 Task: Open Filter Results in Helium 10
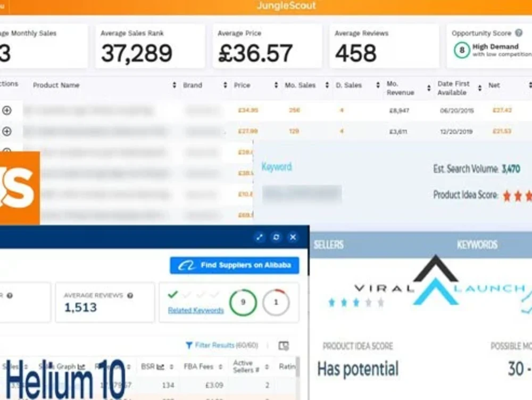[x=222, y=345]
